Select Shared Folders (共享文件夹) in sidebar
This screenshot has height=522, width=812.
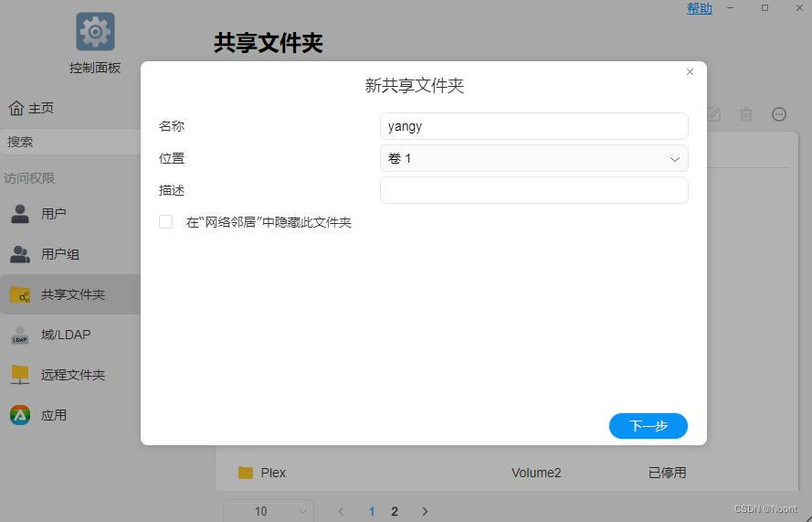click(x=70, y=294)
